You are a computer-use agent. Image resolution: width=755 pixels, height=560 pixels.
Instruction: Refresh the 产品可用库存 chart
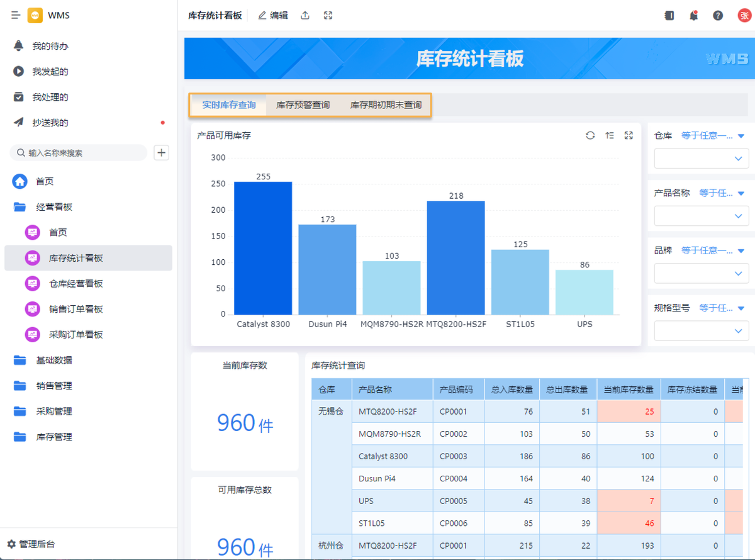pos(590,135)
